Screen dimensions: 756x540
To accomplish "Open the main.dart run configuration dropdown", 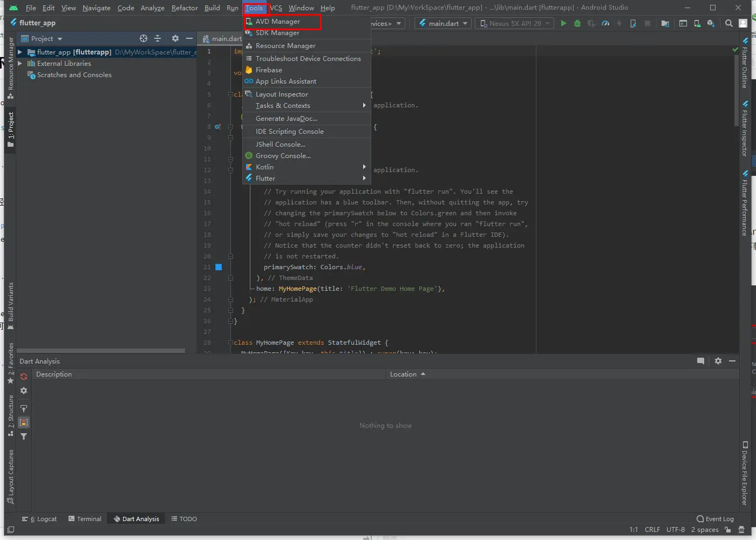I will (x=444, y=23).
